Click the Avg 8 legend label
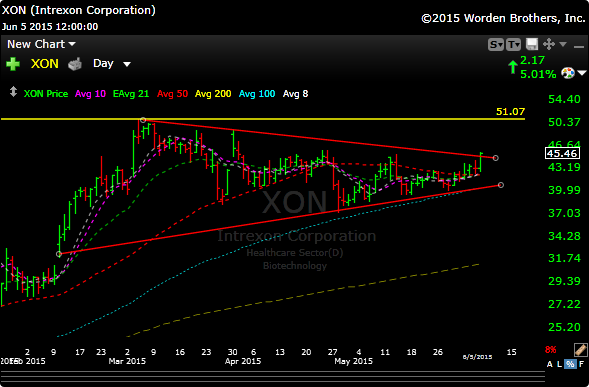Image resolution: width=589 pixels, height=387 pixels. [x=295, y=94]
